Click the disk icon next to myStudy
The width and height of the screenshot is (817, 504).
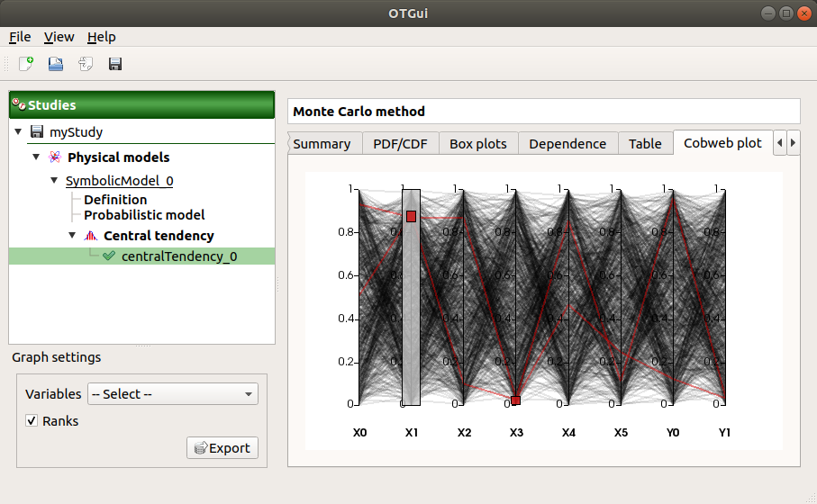coord(37,132)
